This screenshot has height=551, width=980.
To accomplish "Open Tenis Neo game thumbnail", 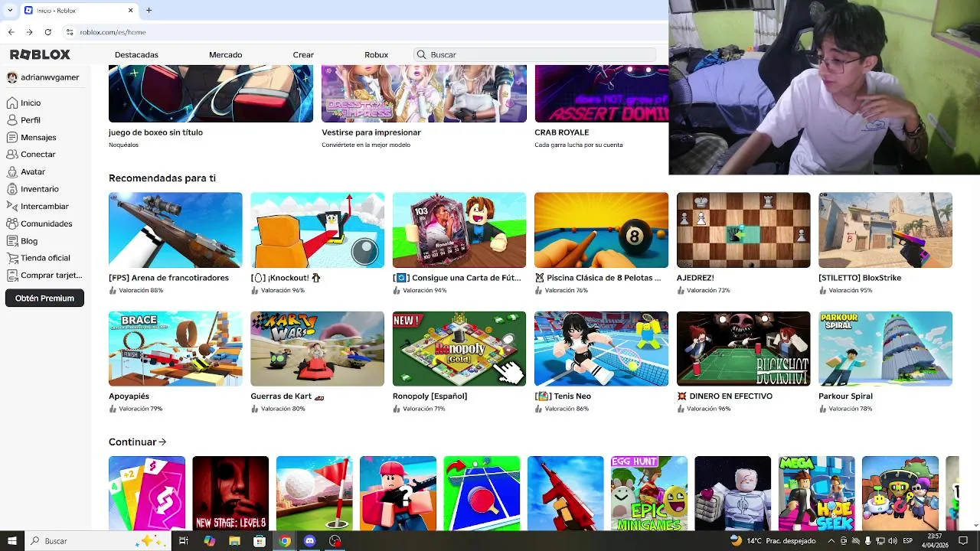I will tap(601, 348).
